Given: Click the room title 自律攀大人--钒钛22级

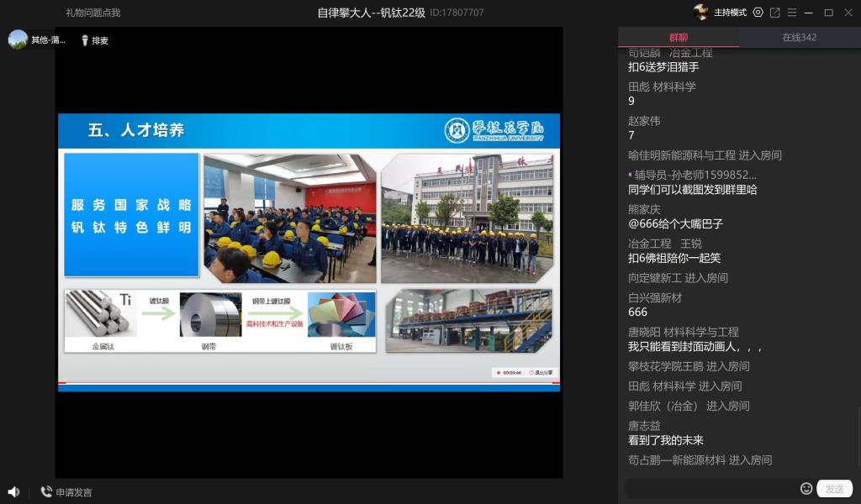Looking at the screenshot, I should click(372, 13).
